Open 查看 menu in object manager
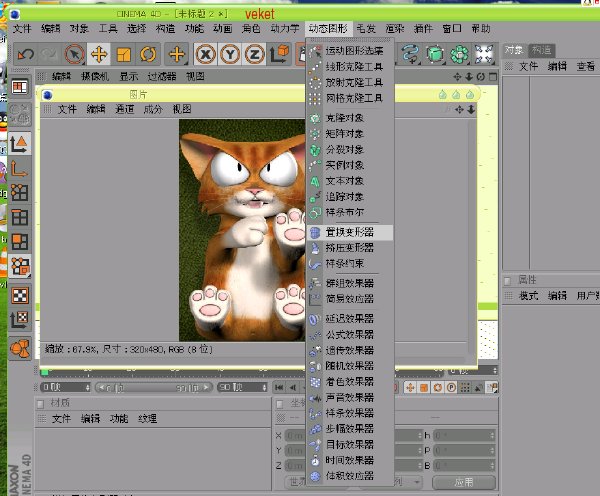 tap(585, 67)
